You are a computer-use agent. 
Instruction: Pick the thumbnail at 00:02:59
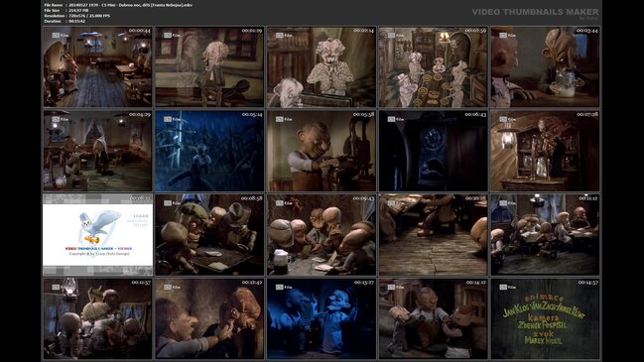pyautogui.click(x=434, y=66)
